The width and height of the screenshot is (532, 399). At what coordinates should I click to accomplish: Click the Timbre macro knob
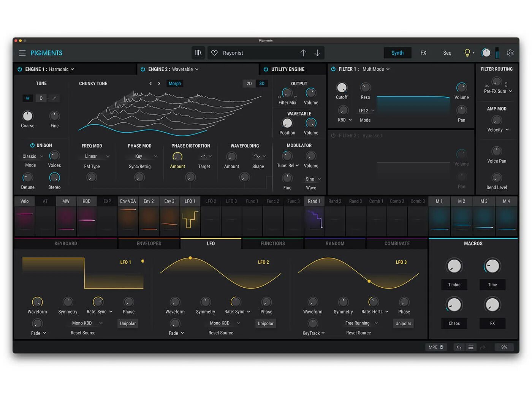[454, 266]
